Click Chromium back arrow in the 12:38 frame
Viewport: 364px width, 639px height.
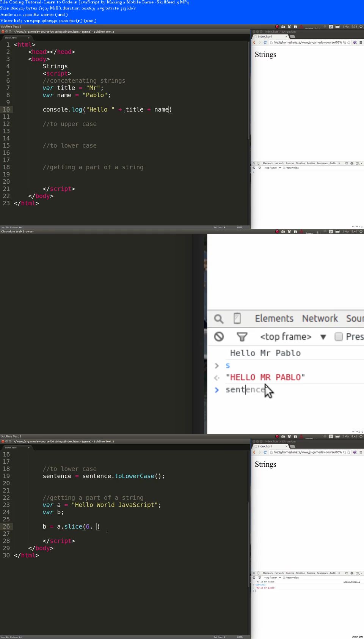coord(254,42)
